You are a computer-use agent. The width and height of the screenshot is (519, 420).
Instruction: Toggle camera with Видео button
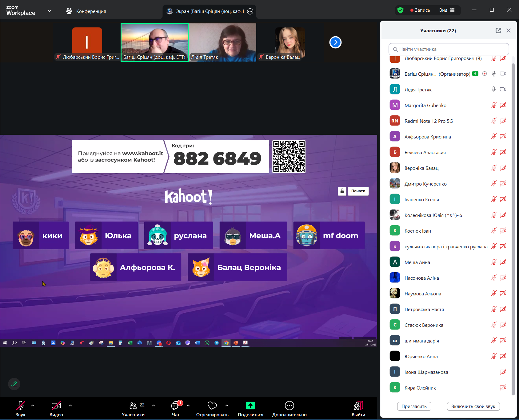click(56, 409)
